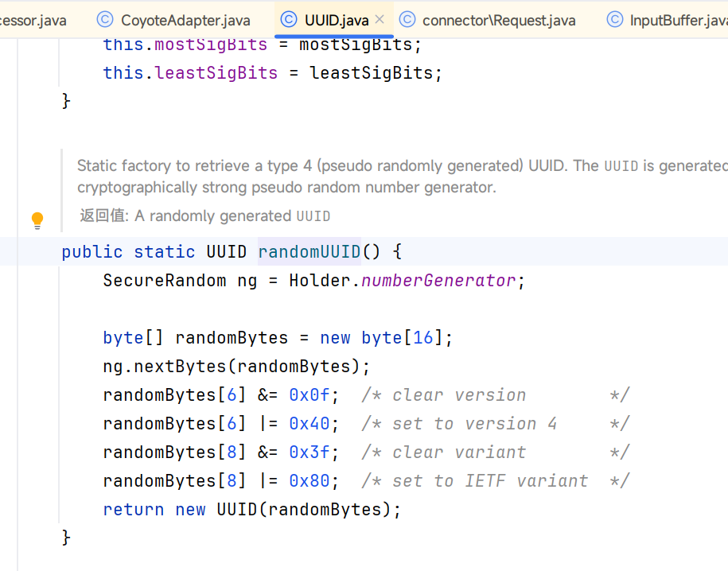
Task: Open the connector\Request.java tab
Action: coord(498,20)
